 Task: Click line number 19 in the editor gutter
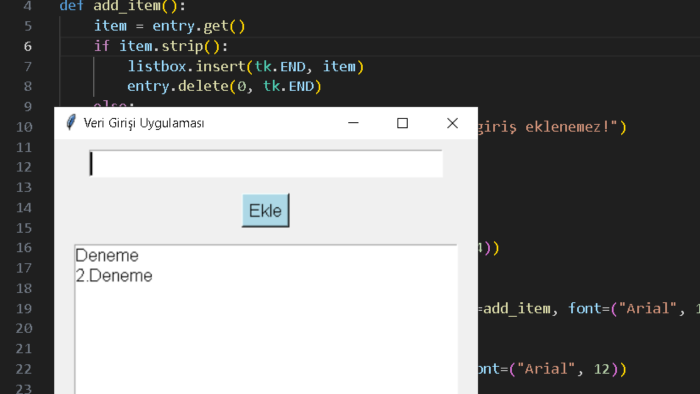[x=24, y=309]
